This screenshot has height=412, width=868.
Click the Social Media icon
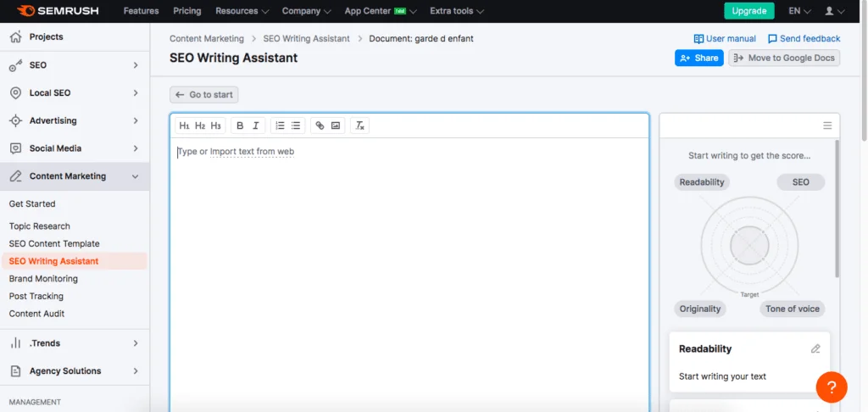coord(15,148)
